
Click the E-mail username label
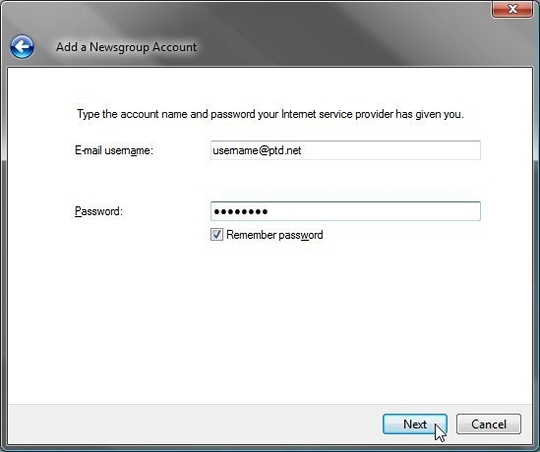coord(114,151)
